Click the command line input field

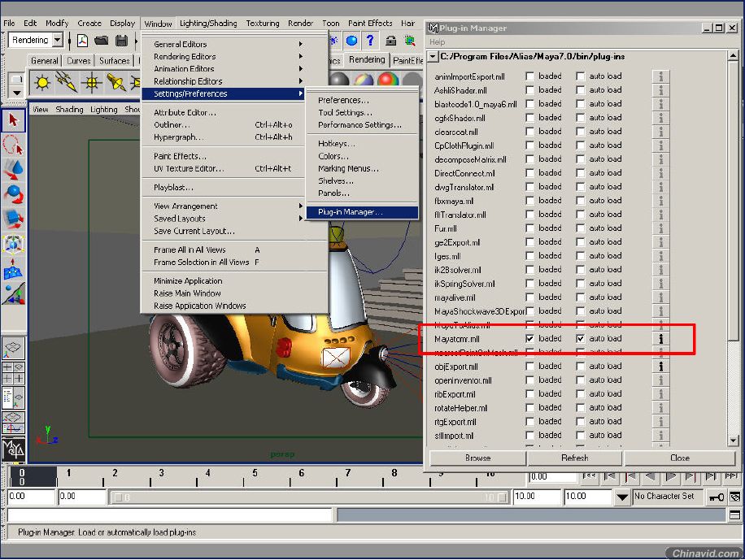tap(169, 514)
